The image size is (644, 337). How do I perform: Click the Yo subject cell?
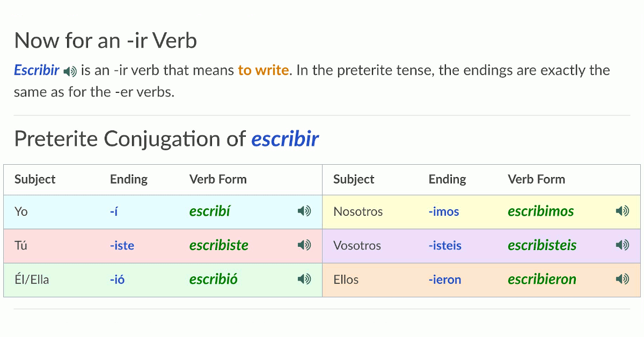coord(21,211)
